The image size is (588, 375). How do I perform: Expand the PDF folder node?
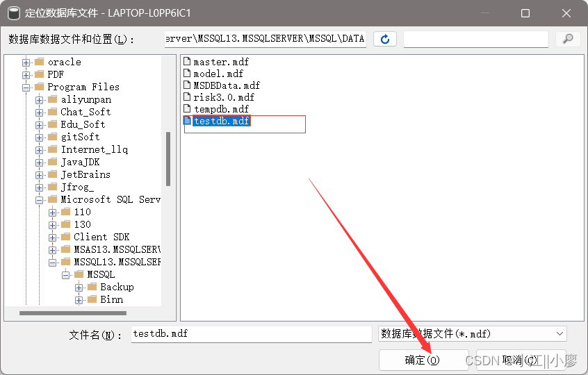pyautogui.click(x=26, y=75)
